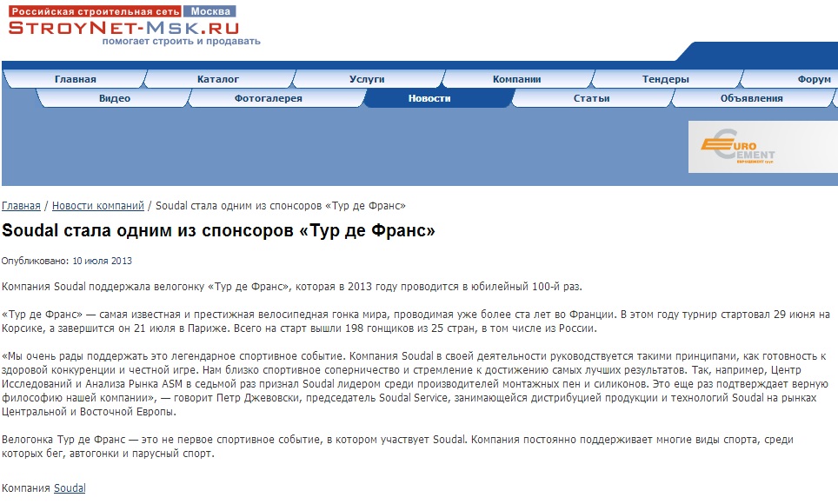Image resolution: width=838 pixels, height=504 pixels.
Task: Click the paragraph beginning «Мы очень рады поддержать
Action: 416,384
